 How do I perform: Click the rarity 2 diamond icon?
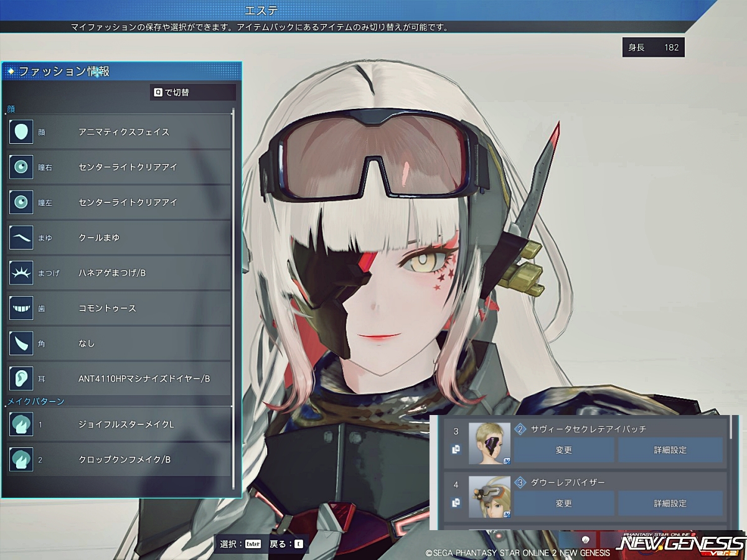(x=520, y=429)
